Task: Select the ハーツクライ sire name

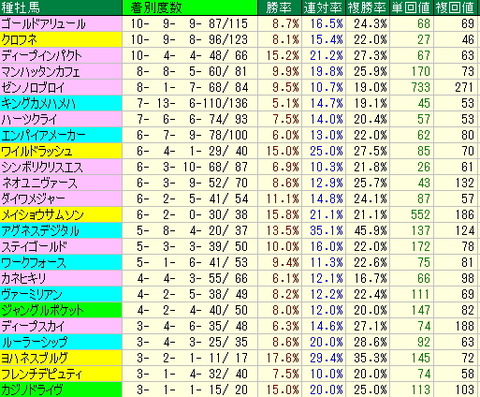Action: (29, 119)
